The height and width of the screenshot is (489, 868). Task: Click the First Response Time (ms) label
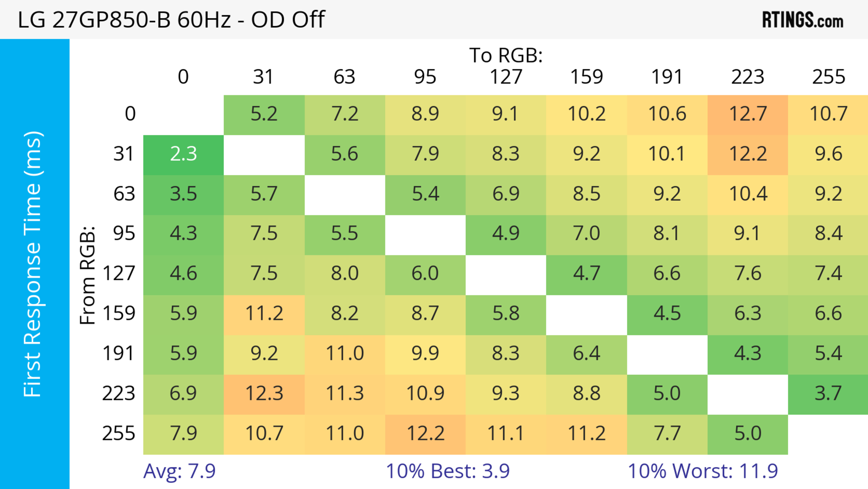click(x=33, y=264)
